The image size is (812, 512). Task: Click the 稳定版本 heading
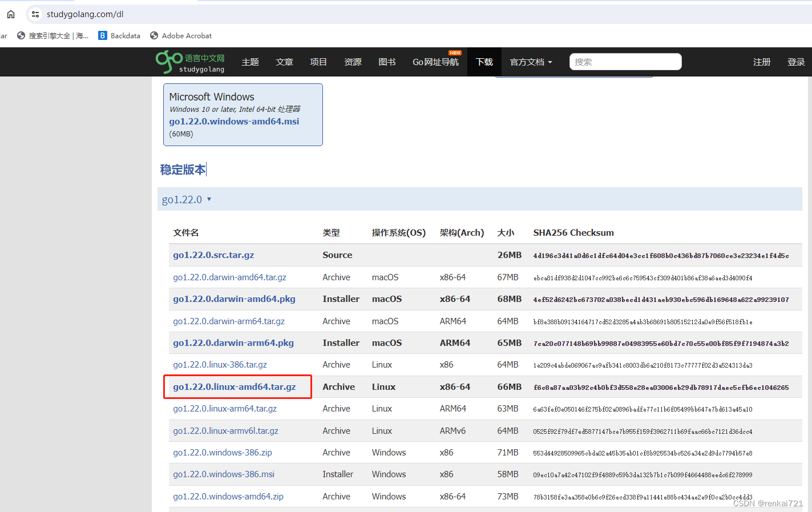(x=183, y=170)
